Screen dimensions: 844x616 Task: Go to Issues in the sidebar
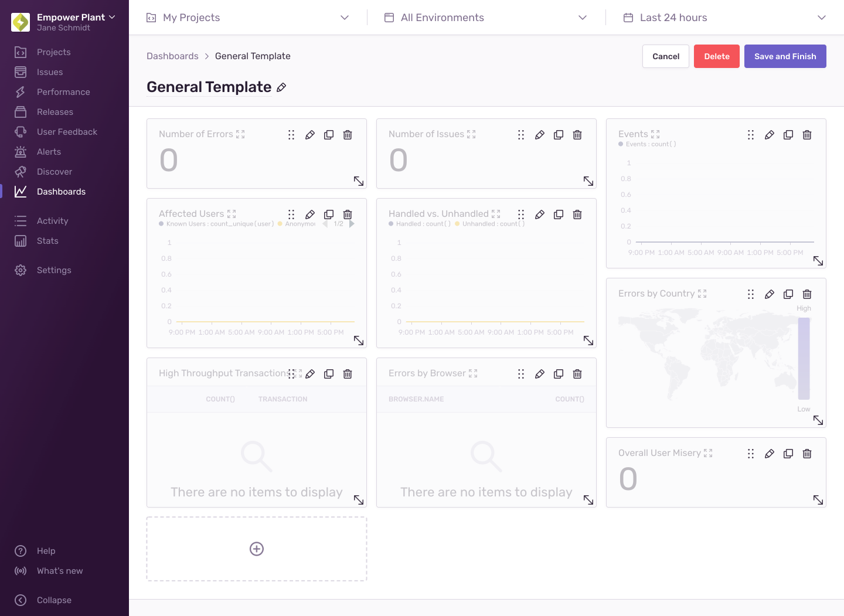point(50,72)
